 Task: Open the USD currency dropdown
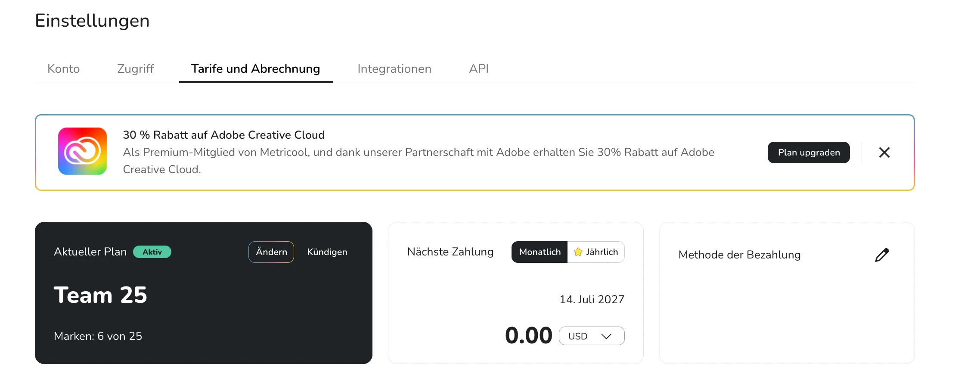(591, 336)
